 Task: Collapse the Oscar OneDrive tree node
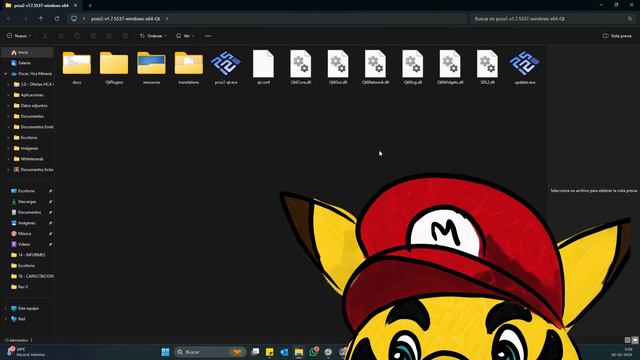pyautogui.click(x=5, y=74)
